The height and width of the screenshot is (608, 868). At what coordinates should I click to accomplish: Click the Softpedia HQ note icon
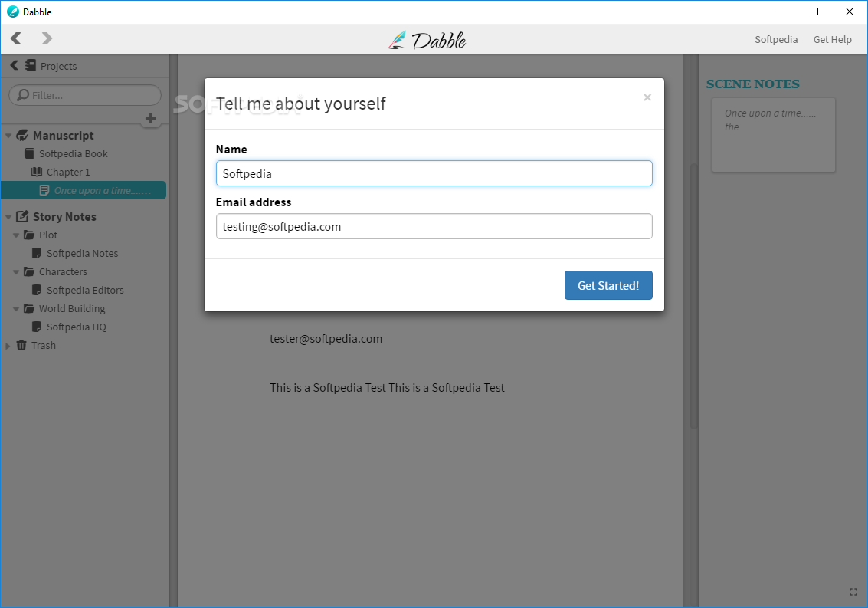(37, 327)
